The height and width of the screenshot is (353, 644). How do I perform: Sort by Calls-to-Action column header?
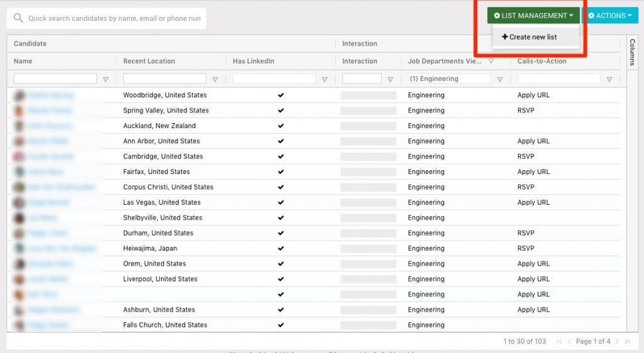point(541,61)
